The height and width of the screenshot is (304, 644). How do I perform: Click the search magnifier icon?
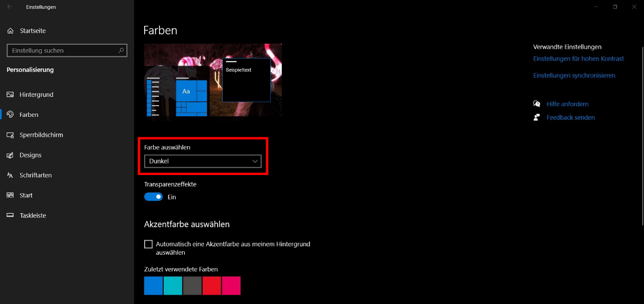click(121, 50)
